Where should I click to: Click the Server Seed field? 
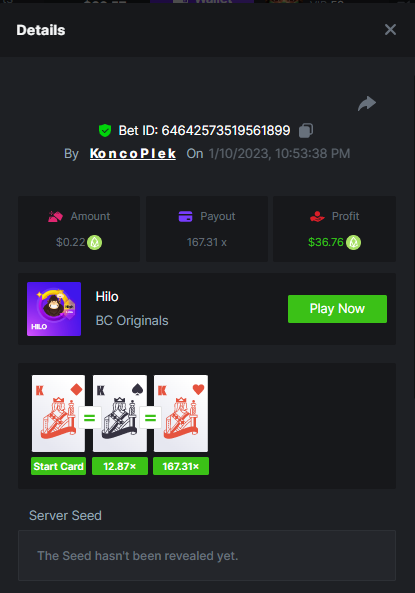coord(207,556)
